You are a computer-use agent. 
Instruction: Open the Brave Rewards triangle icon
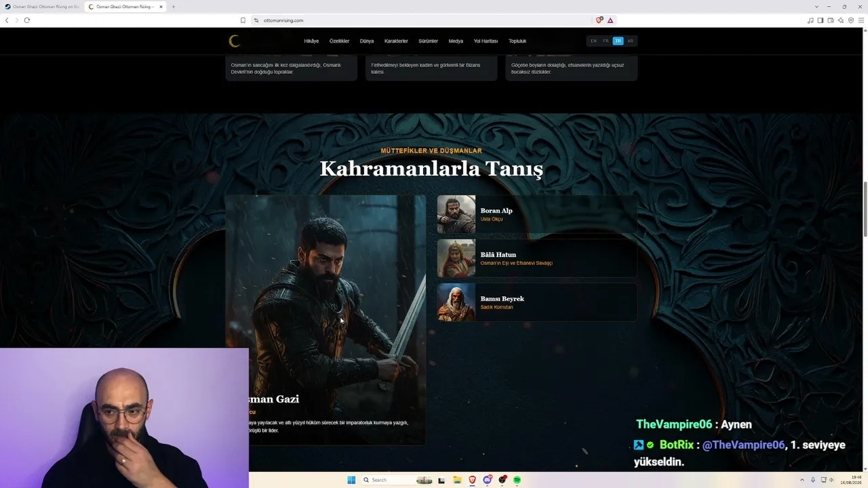[x=610, y=20]
